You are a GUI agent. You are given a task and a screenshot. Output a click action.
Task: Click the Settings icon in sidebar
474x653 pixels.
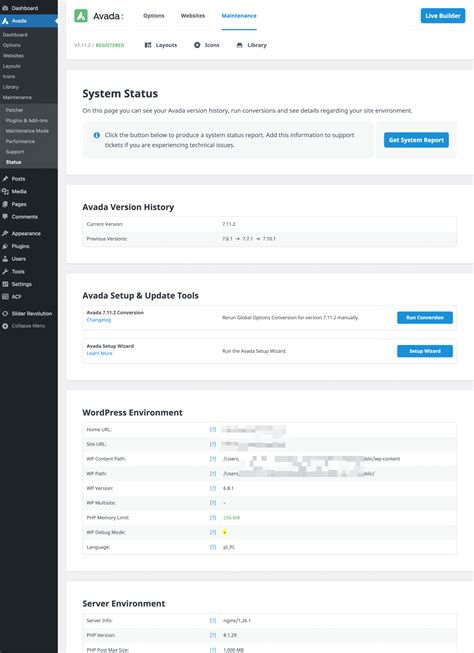coord(5,284)
